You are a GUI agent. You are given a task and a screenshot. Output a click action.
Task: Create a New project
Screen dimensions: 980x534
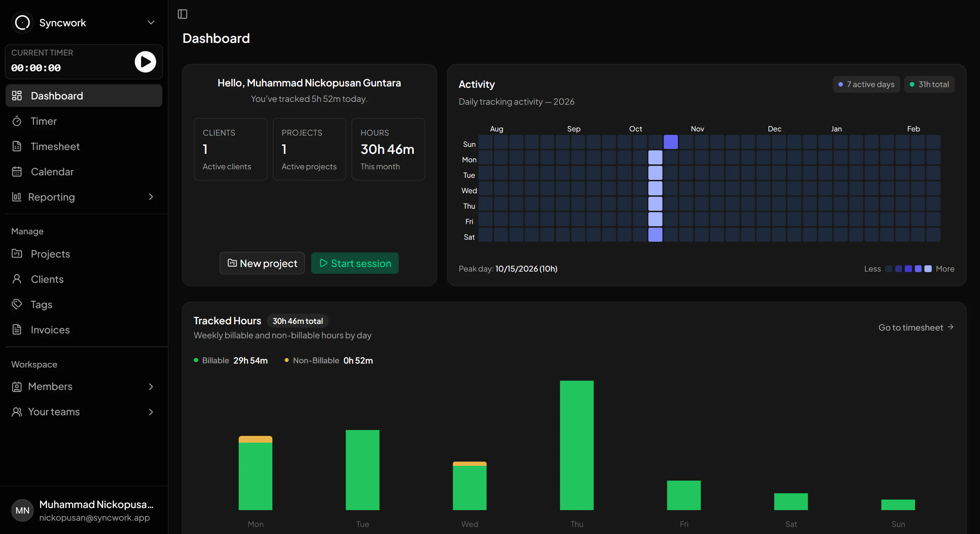coord(262,263)
